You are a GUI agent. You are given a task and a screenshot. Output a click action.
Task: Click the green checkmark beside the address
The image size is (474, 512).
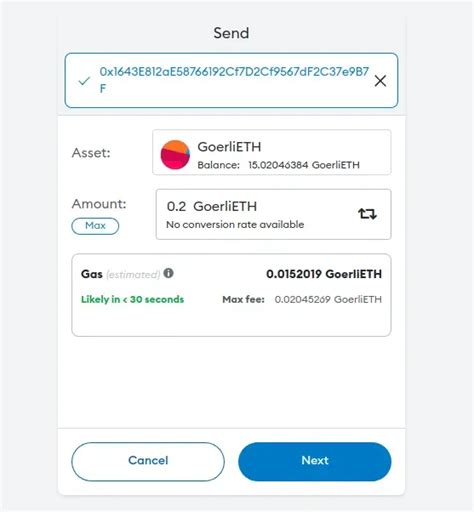(x=84, y=80)
